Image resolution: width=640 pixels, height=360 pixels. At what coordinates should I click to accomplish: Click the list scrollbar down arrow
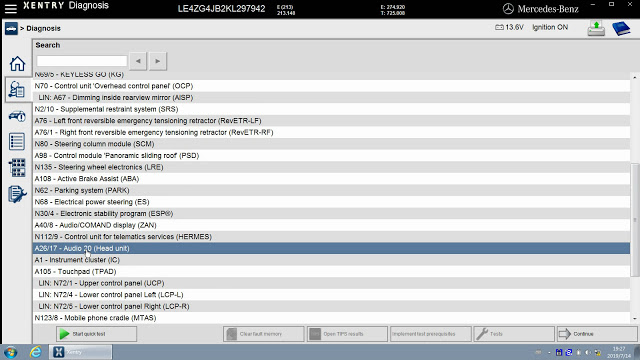point(634,318)
